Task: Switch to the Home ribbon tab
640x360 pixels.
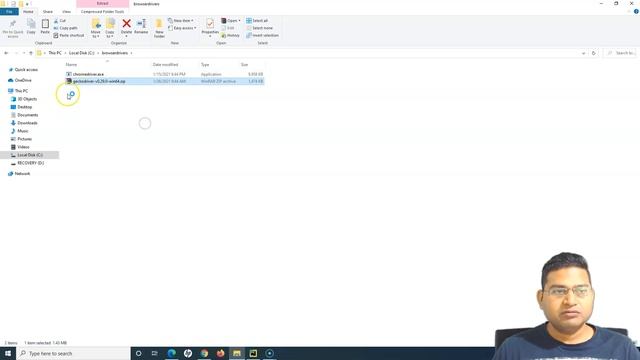Action: 28,11
